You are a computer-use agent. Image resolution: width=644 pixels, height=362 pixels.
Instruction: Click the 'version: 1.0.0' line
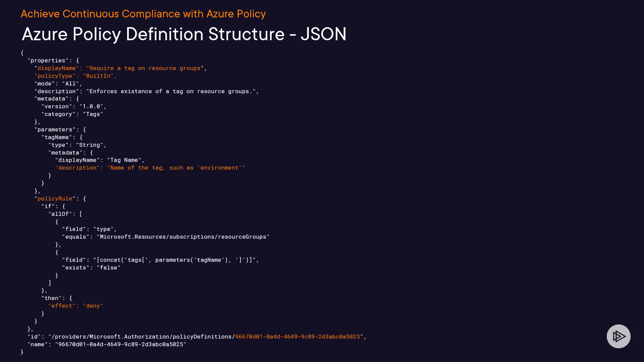[74, 106]
